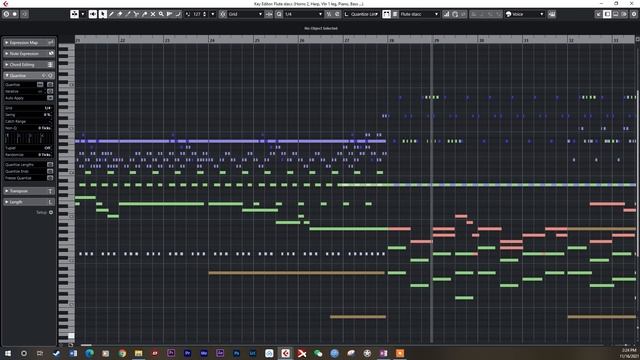Click Edit VST Instrument keyboard icon
Screen dimensions: 640x360
coord(552,14)
